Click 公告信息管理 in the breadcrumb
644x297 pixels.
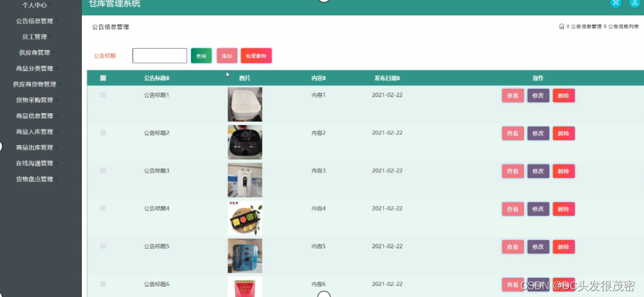click(586, 26)
